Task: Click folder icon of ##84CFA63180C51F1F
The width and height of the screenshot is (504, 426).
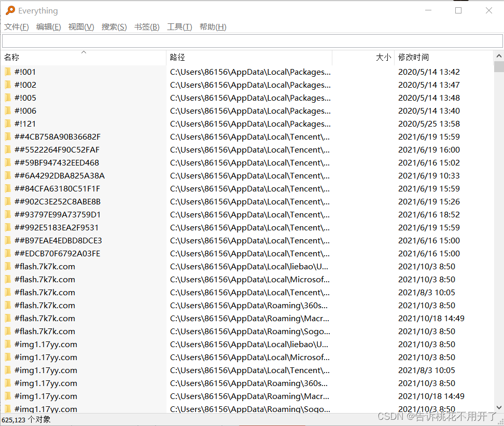Action: coord(8,188)
